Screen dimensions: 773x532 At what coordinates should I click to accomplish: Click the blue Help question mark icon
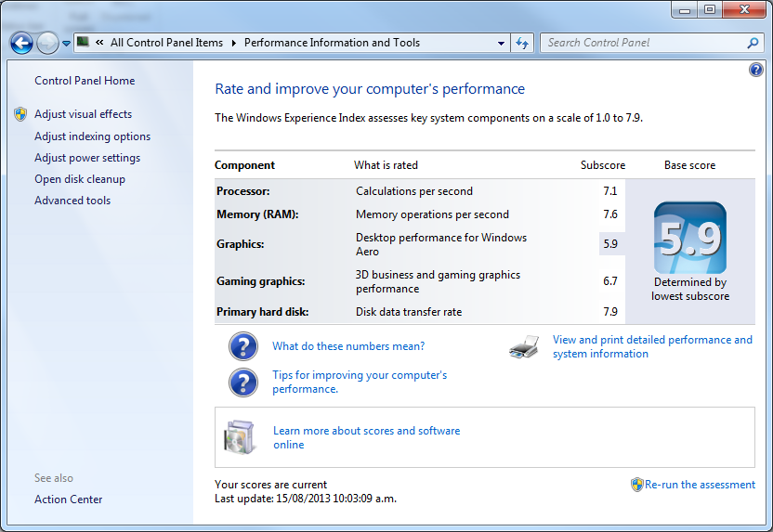coord(755,71)
